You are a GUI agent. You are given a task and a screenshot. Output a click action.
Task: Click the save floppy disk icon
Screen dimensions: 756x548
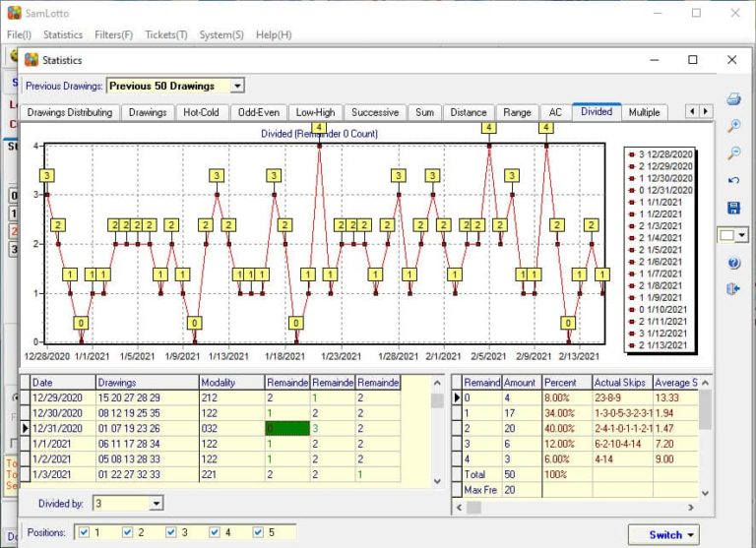click(x=733, y=208)
